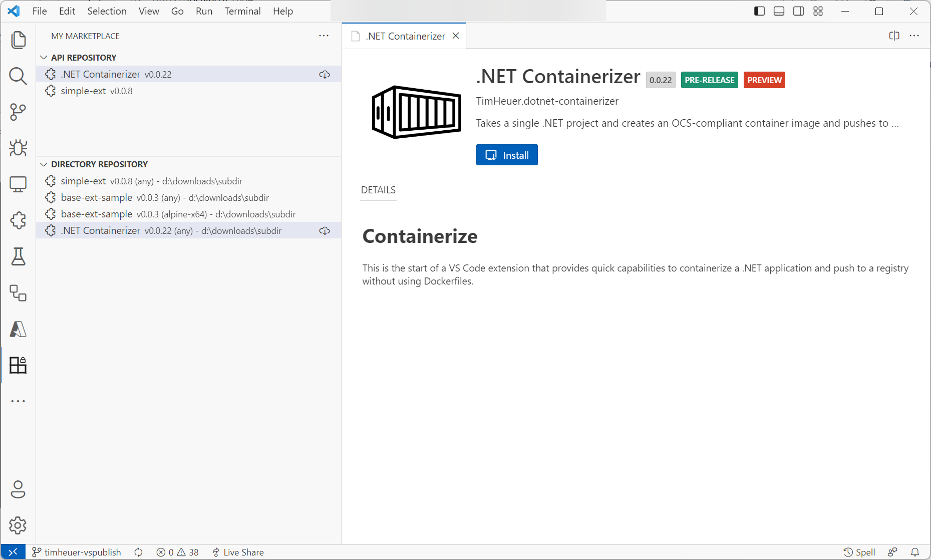
Task: Open the Terminal menu
Action: [x=242, y=11]
